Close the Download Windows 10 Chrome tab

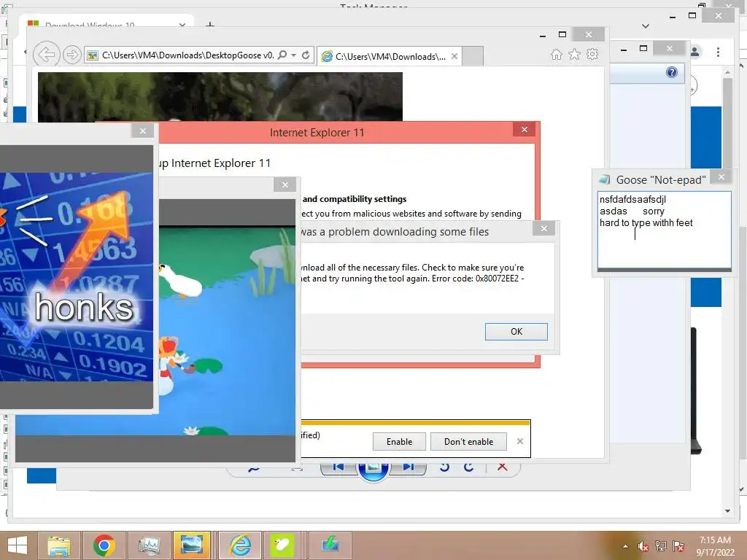click(x=182, y=25)
